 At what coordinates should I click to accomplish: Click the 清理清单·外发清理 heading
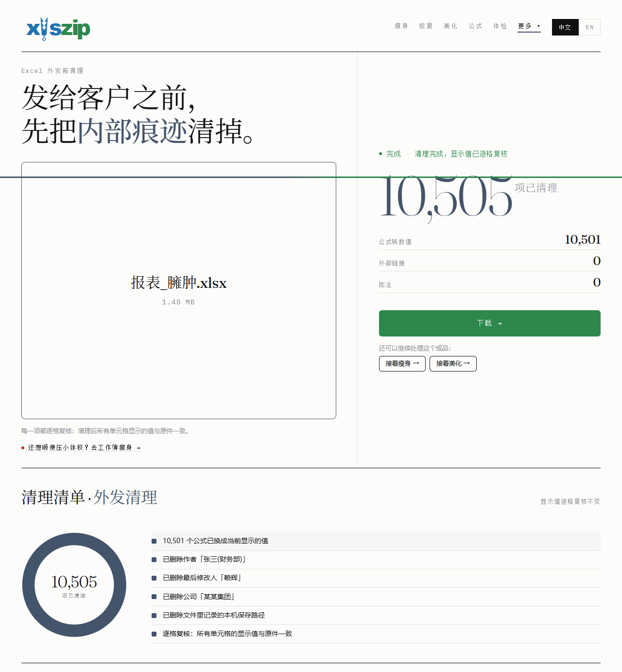click(x=89, y=497)
